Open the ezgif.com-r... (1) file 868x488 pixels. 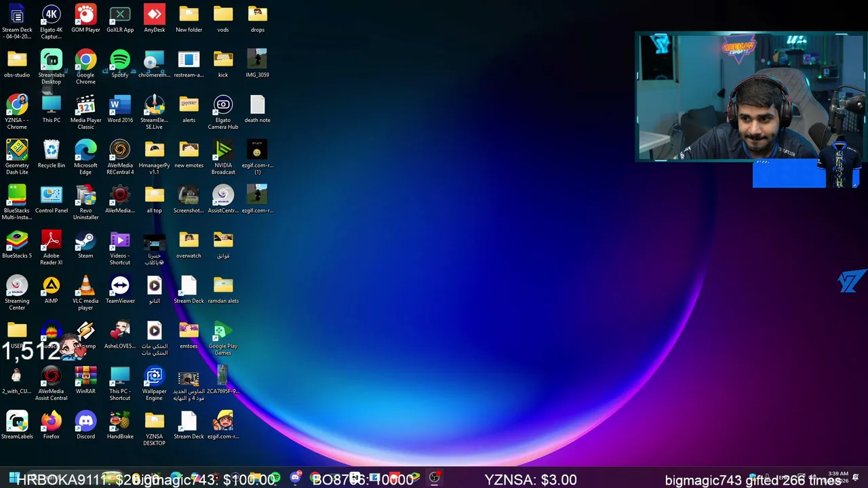pyautogui.click(x=258, y=157)
